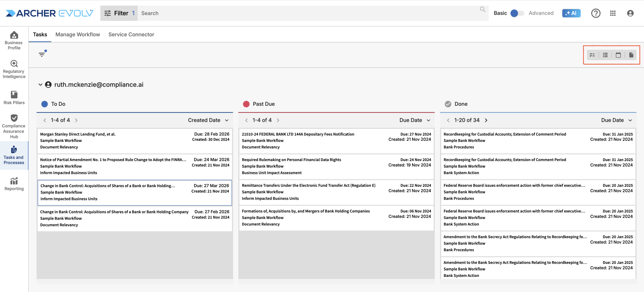Open the help question mark icon
Screen dimensions: 644x292
click(595, 13)
